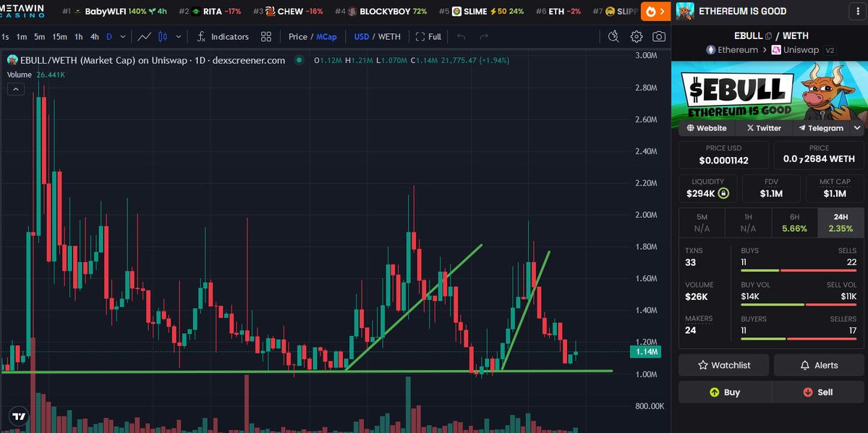
Task: Click the Full screen icon
Action: [419, 36]
